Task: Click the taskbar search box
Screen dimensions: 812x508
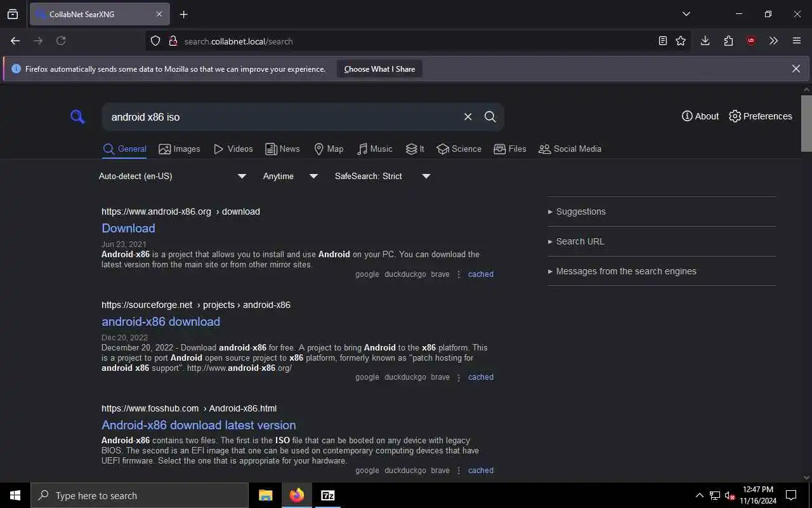Action: [140, 495]
